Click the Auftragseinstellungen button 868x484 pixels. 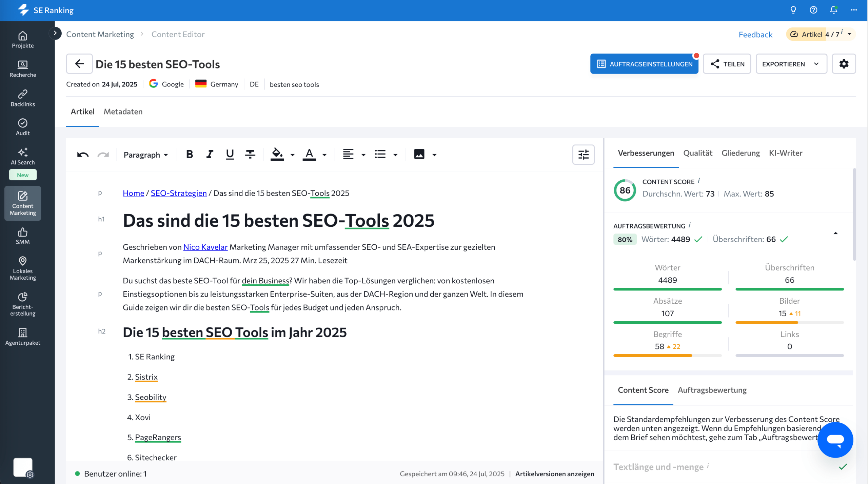[x=644, y=64]
